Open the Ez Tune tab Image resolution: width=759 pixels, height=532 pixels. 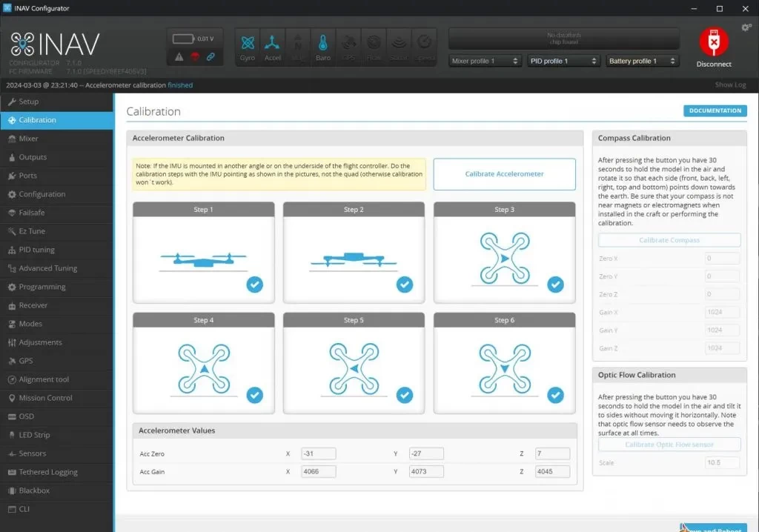click(56, 231)
